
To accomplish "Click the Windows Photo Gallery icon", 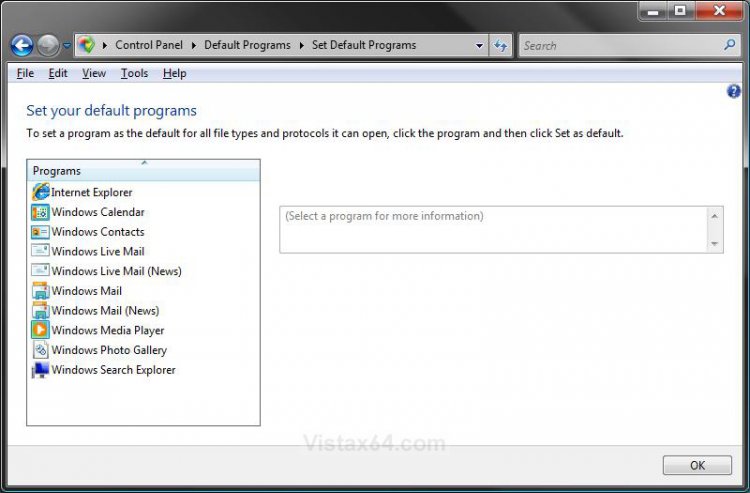I will coord(41,350).
